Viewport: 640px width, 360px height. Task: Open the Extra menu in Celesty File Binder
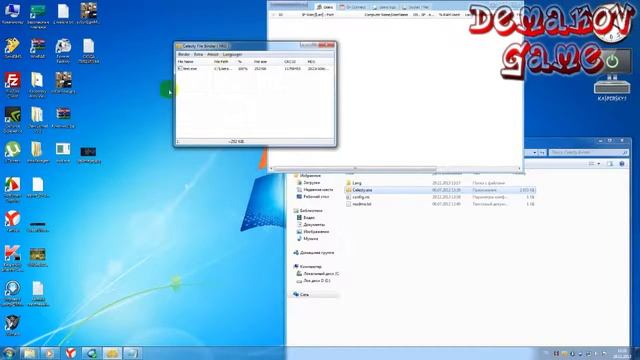pyautogui.click(x=198, y=54)
